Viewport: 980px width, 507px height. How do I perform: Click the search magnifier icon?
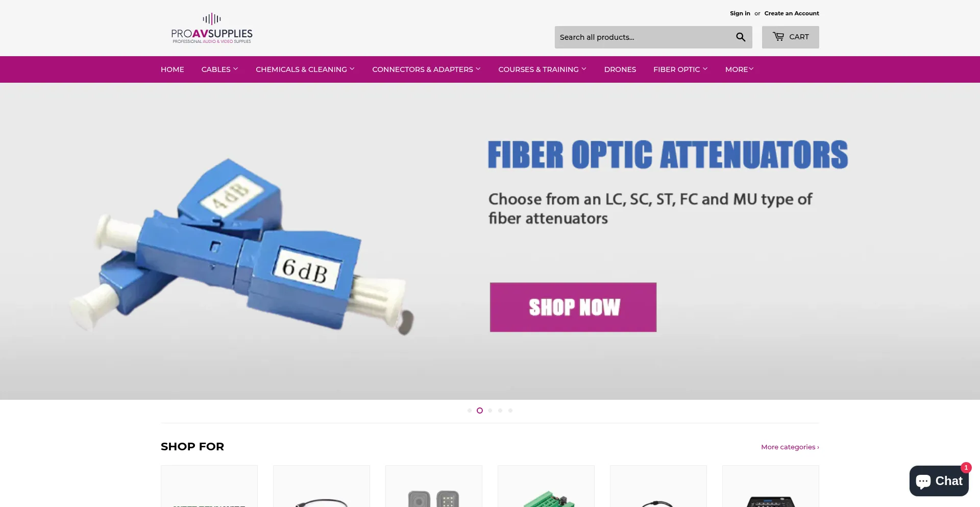pyautogui.click(x=741, y=37)
